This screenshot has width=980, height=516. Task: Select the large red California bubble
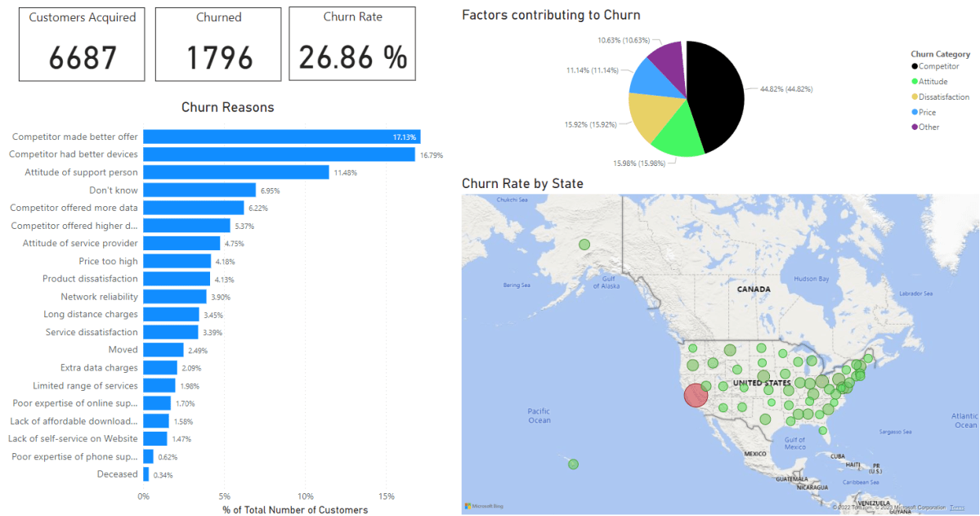coord(696,395)
